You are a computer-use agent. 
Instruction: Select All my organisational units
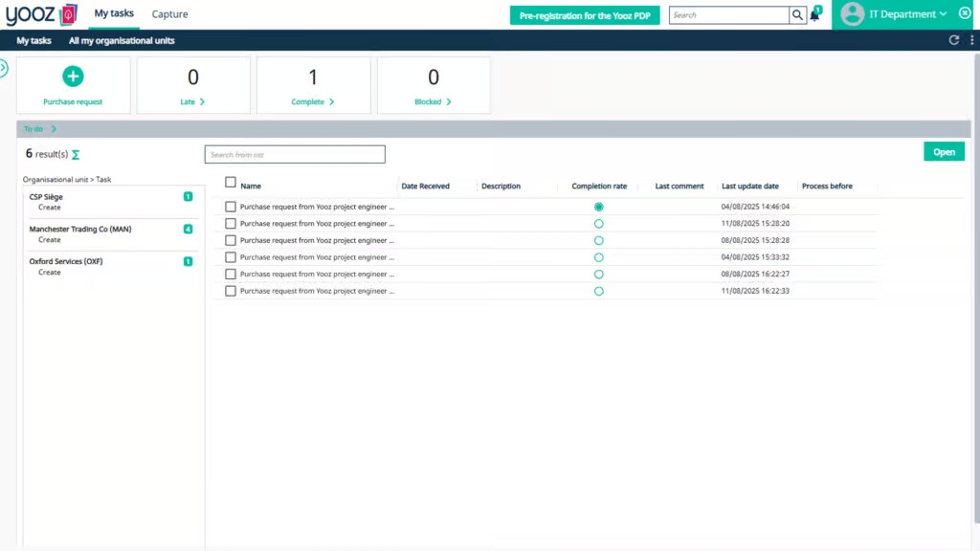pyautogui.click(x=122, y=40)
